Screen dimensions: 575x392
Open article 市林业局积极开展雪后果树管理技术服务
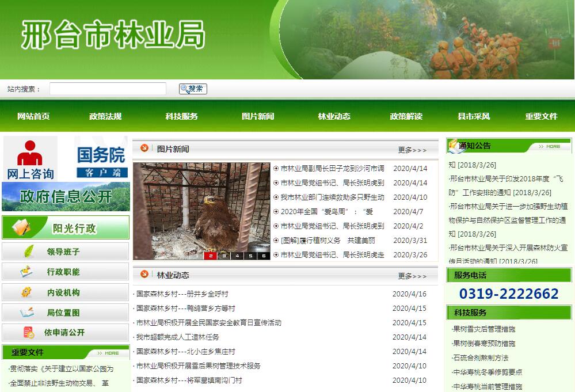coord(199,366)
